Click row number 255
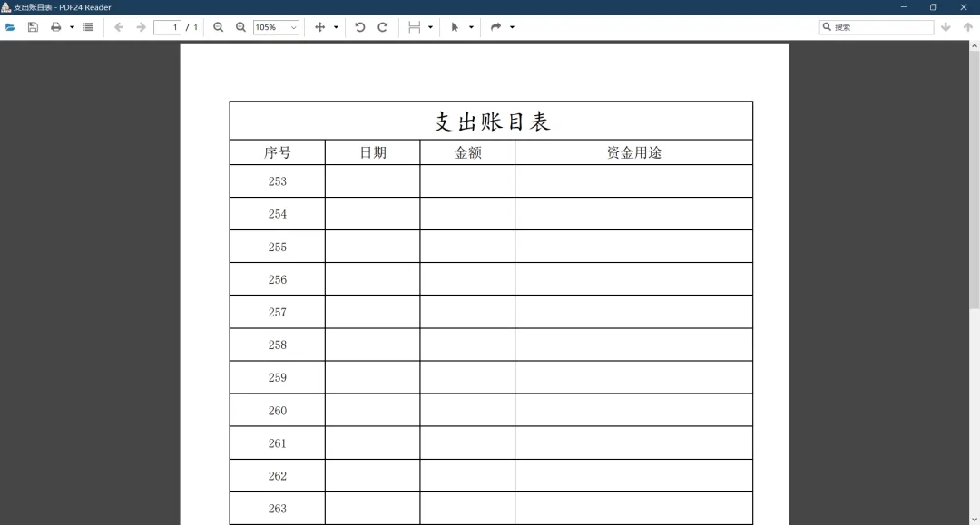The width and height of the screenshot is (980, 525). pos(278,248)
